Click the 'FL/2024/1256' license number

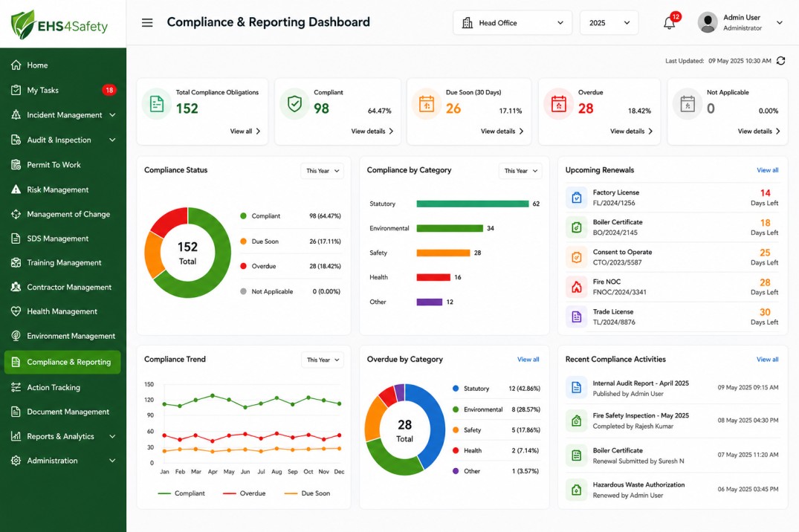613,203
